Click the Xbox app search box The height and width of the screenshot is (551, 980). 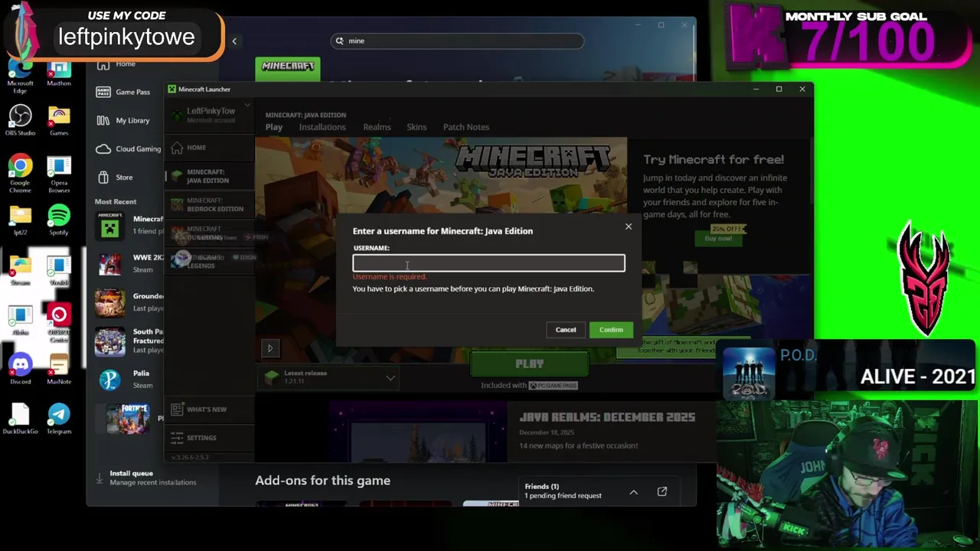coord(457,41)
